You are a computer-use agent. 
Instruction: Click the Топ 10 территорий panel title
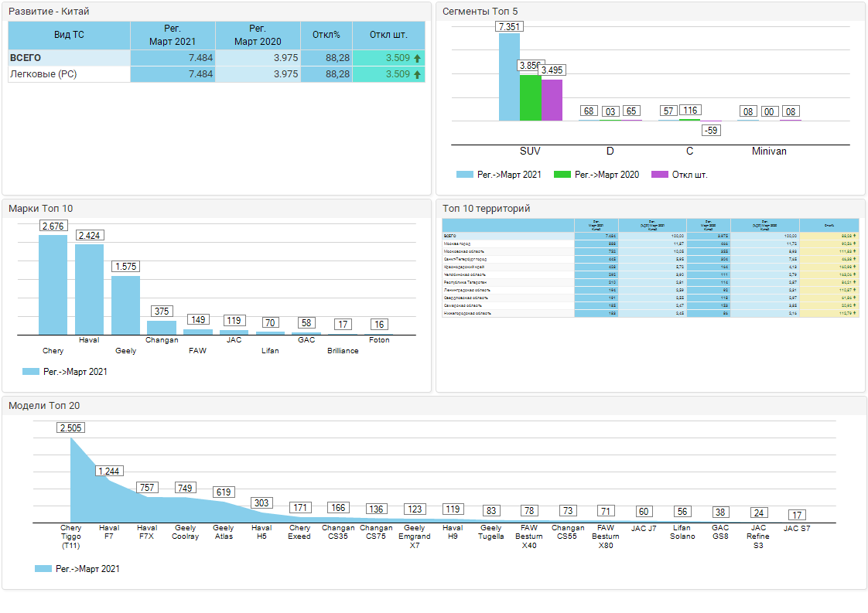[486, 209]
